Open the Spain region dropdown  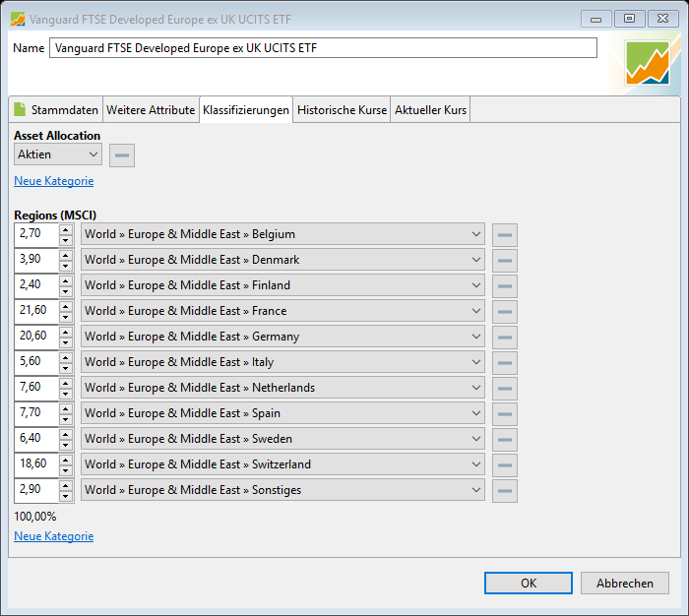point(282,413)
